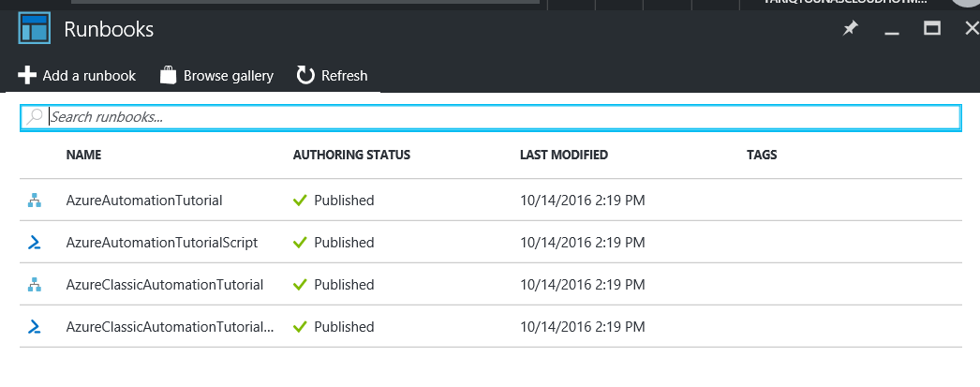Click the plus icon for Add a runbook
The image size is (980, 387).
pos(27,75)
